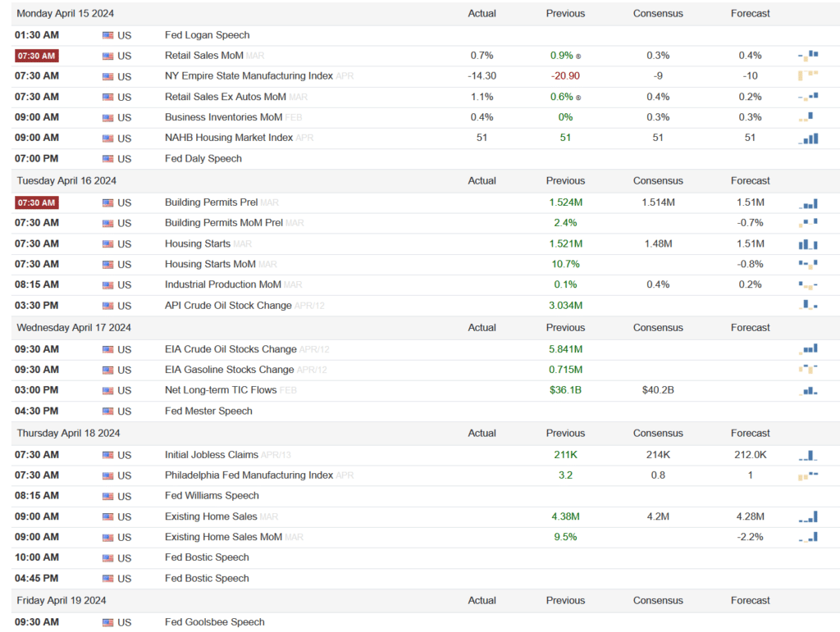Click the highlighted 07:30 AM badge for Retail Sales MoM

click(36, 56)
